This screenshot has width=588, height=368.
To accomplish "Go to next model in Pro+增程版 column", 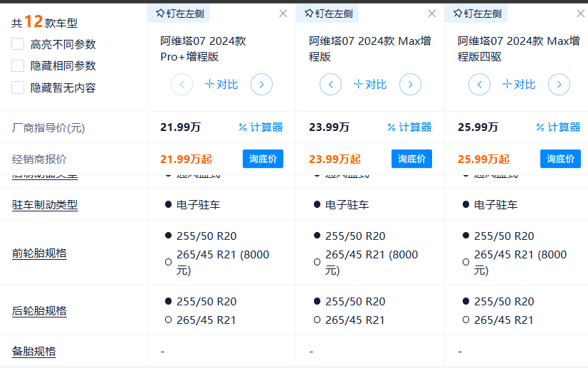I will (x=261, y=85).
